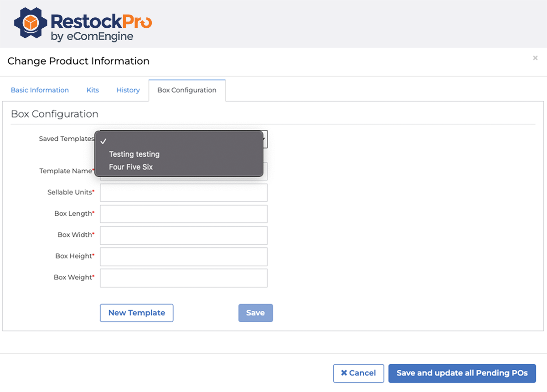Click the RestockPro logo icon
Screen dimensions: 547x392
[x=31, y=23]
